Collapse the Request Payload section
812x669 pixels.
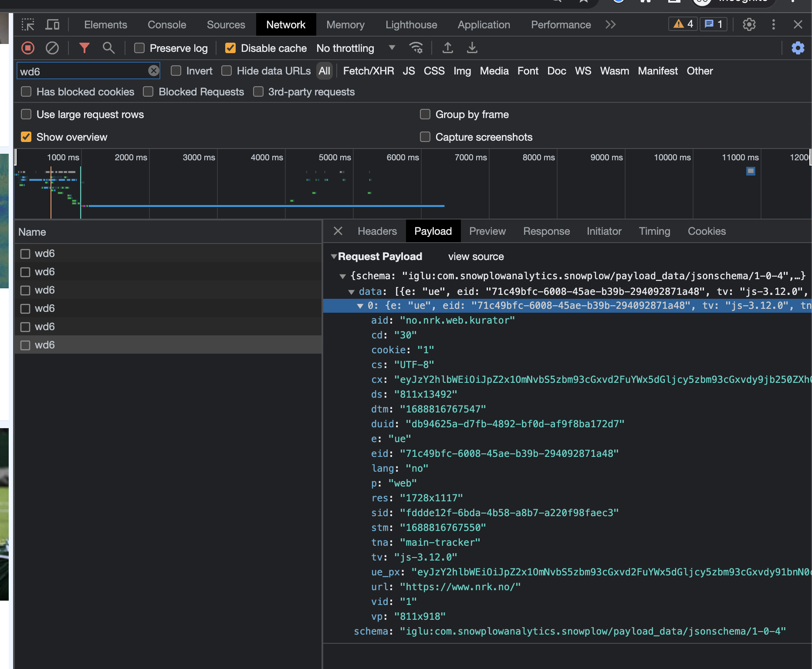pyautogui.click(x=334, y=257)
